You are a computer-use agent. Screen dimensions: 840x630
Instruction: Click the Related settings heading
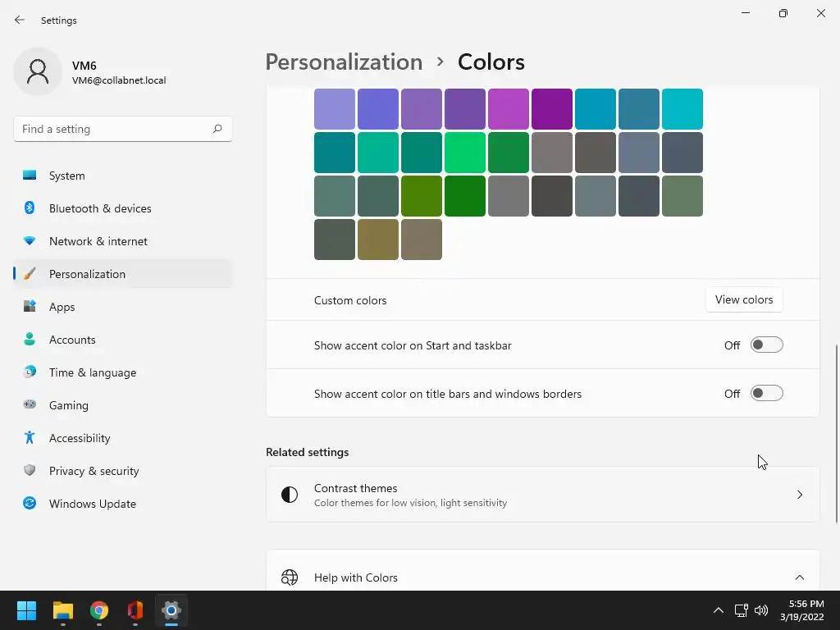307,452
